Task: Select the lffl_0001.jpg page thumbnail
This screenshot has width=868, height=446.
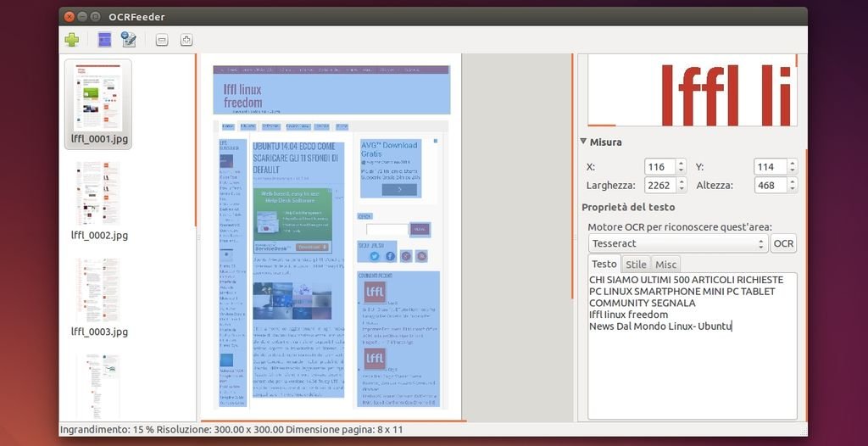Action: 98,104
